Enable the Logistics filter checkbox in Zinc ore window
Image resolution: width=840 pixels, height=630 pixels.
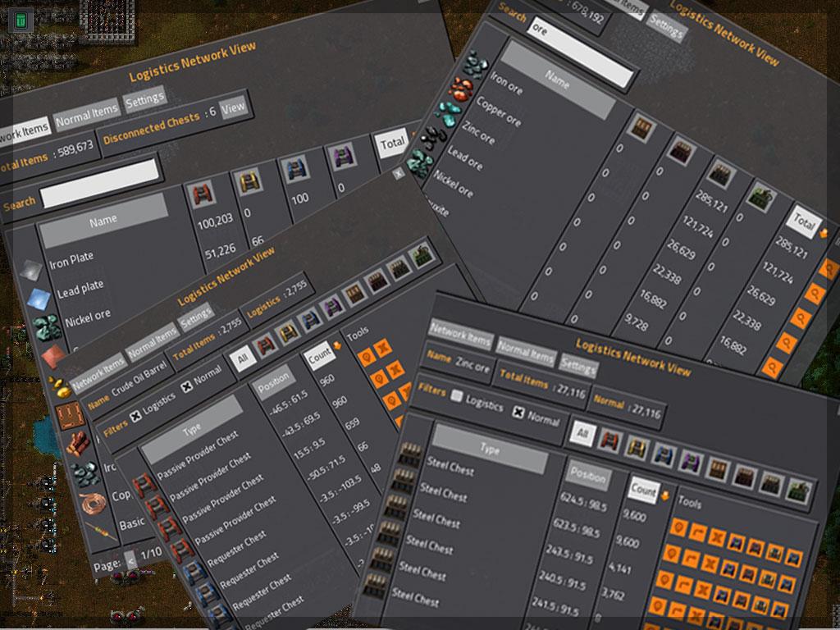click(456, 396)
